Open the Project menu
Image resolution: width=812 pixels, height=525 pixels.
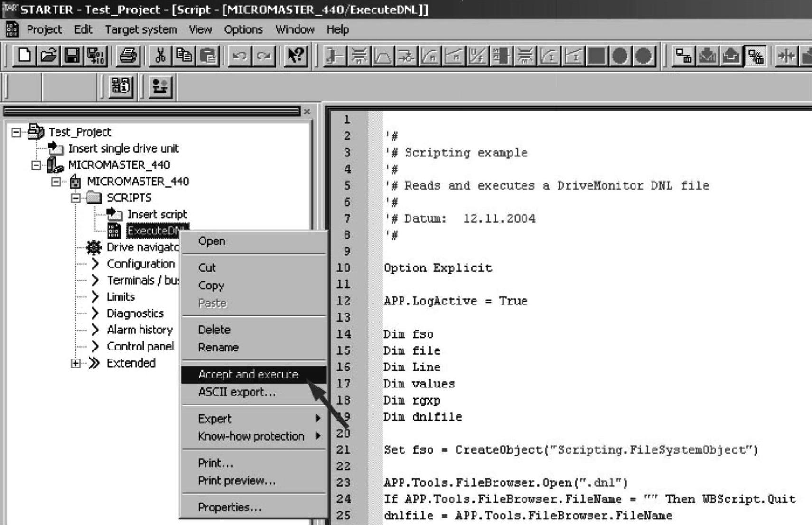click(x=44, y=30)
